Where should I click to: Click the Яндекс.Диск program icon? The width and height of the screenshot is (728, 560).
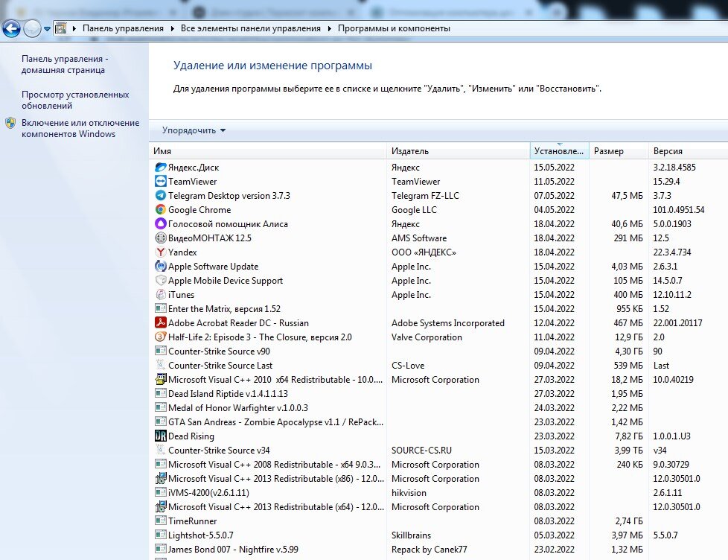(x=161, y=167)
